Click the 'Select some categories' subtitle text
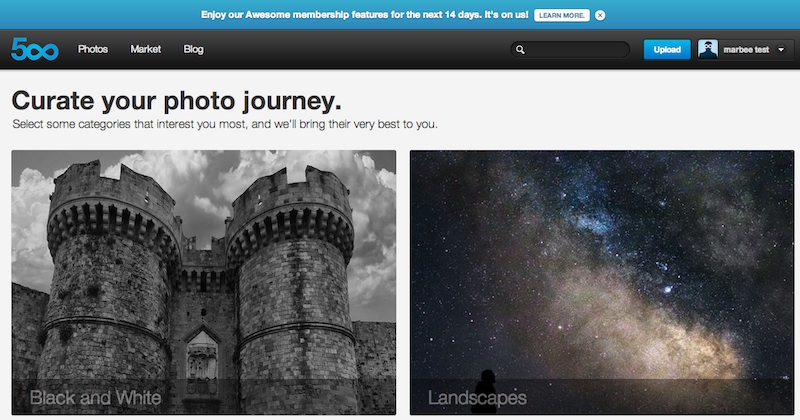 tap(225, 124)
